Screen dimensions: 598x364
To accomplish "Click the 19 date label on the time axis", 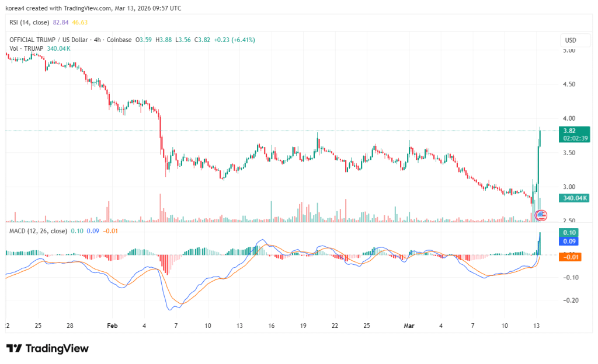I will (303, 325).
